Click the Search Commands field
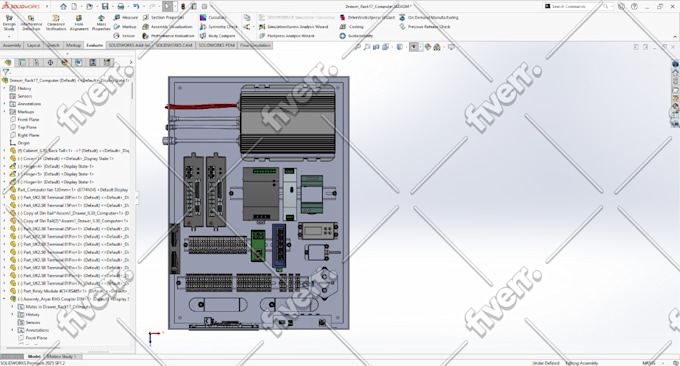680x366 pixels. click(578, 7)
